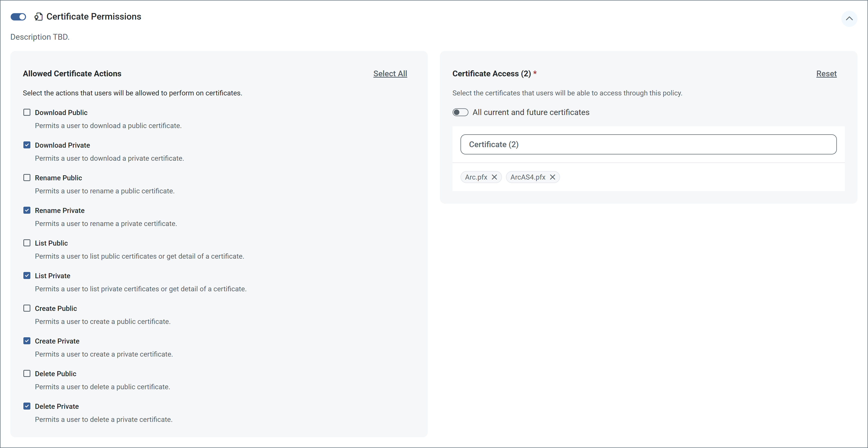868x448 pixels.
Task: Check the Create Public checkbox
Action: click(27, 308)
